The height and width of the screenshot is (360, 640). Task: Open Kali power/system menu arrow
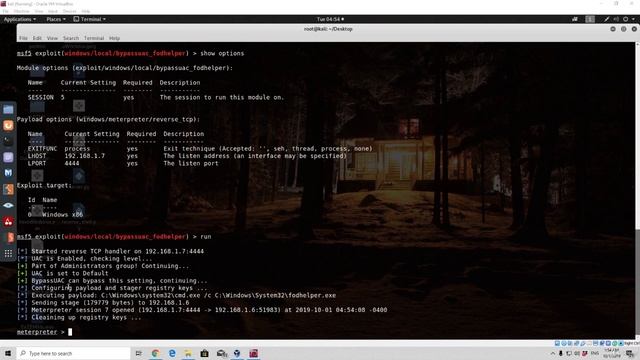633,19
